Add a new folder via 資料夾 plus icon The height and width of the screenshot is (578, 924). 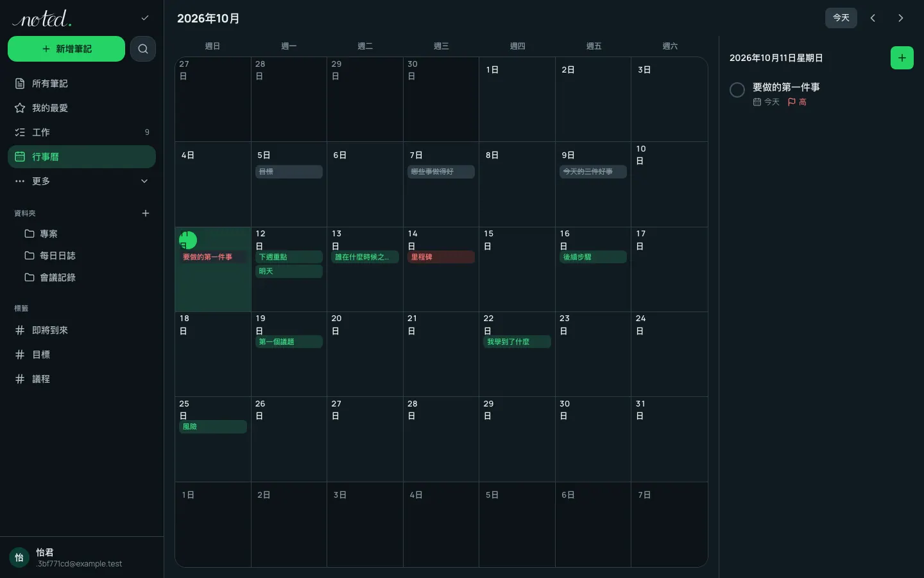tap(146, 213)
